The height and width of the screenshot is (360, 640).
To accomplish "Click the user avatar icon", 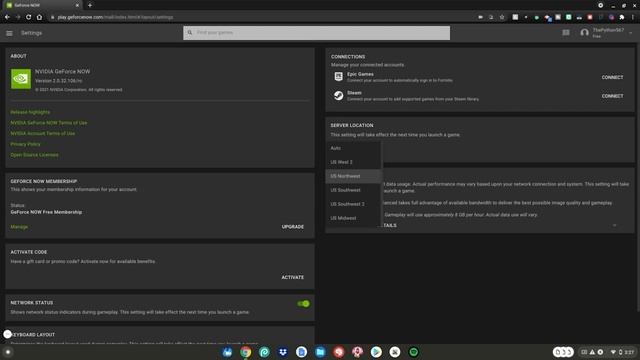I will coord(584,33).
